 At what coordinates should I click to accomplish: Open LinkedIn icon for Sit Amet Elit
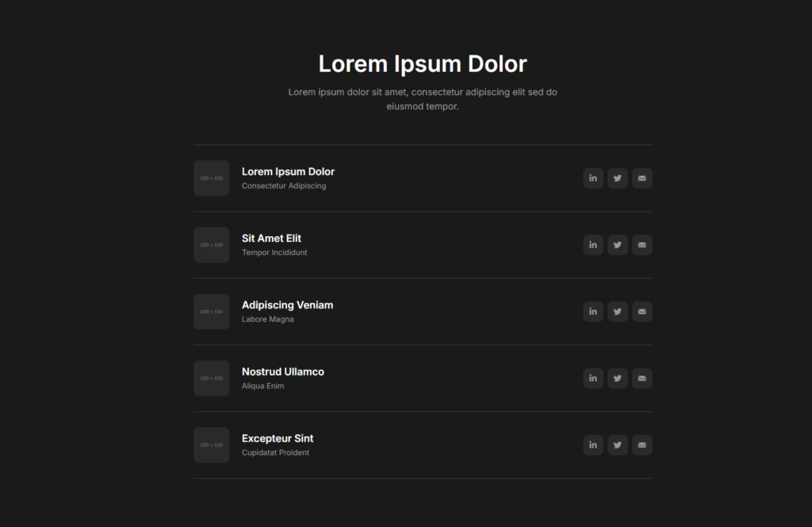(x=593, y=245)
